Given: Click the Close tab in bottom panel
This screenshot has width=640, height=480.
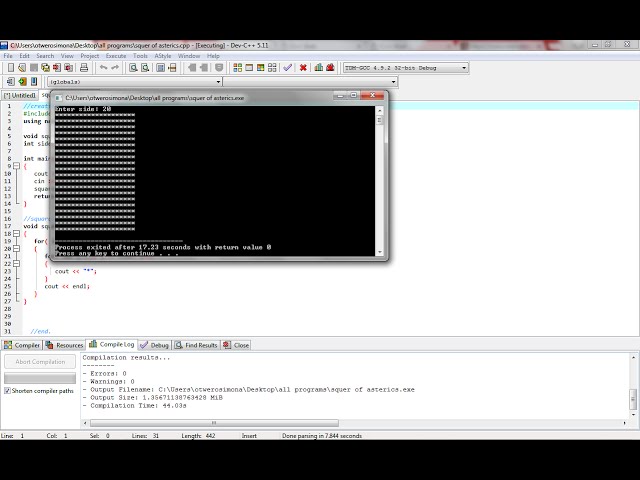Looking at the screenshot, I should point(236,345).
